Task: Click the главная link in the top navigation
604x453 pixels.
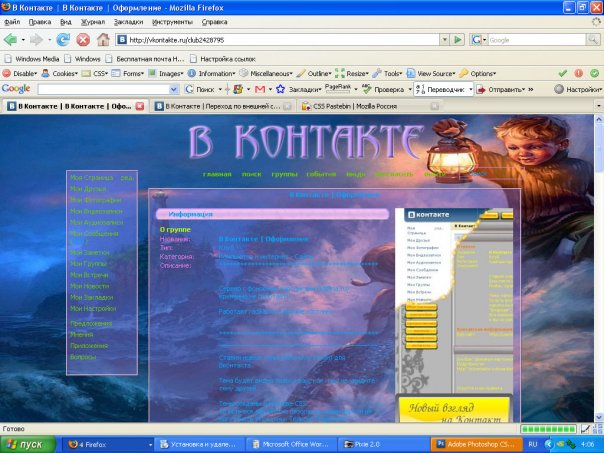Action: click(217, 174)
